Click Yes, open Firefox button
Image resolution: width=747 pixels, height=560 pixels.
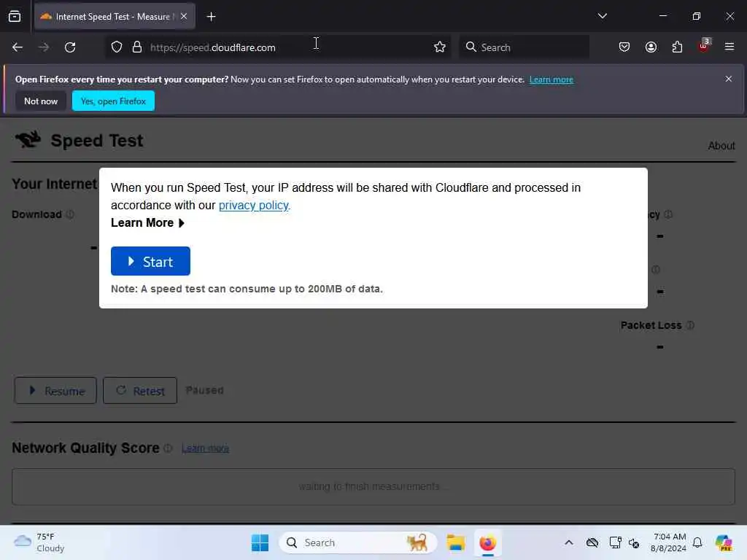point(113,101)
